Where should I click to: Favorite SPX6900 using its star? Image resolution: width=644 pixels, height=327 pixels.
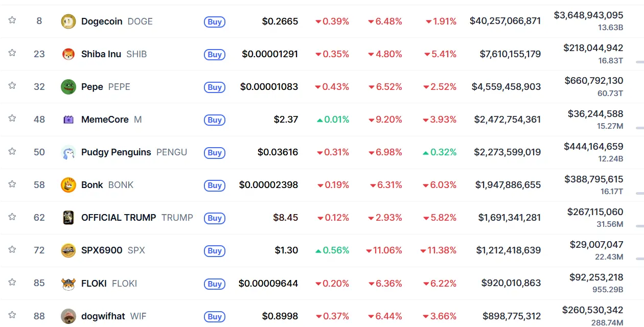coord(12,249)
